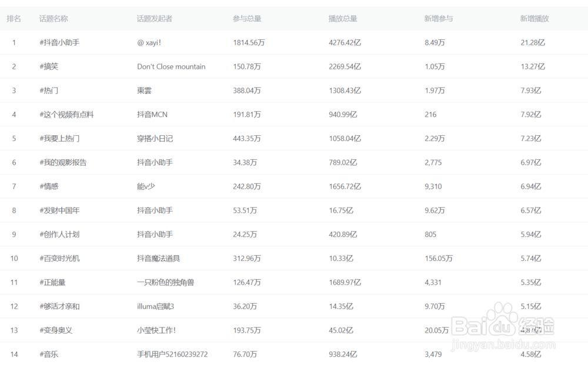
Task: Click initiator 一只粉色的独角兽
Action: pos(166,283)
